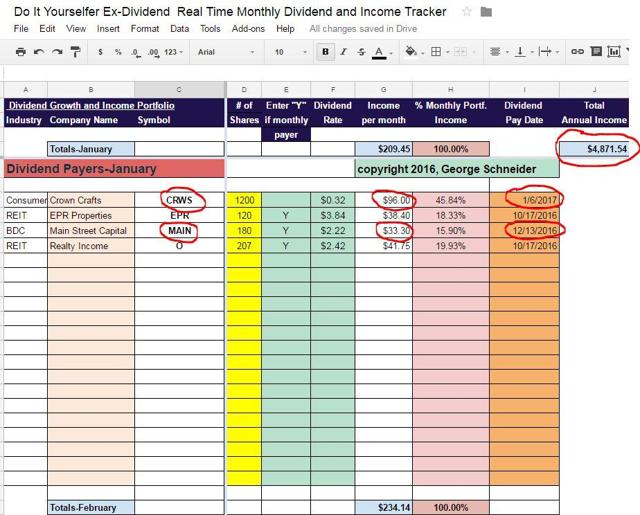The height and width of the screenshot is (515, 640).
Task: Open the Add-ons menu
Action: point(248,29)
